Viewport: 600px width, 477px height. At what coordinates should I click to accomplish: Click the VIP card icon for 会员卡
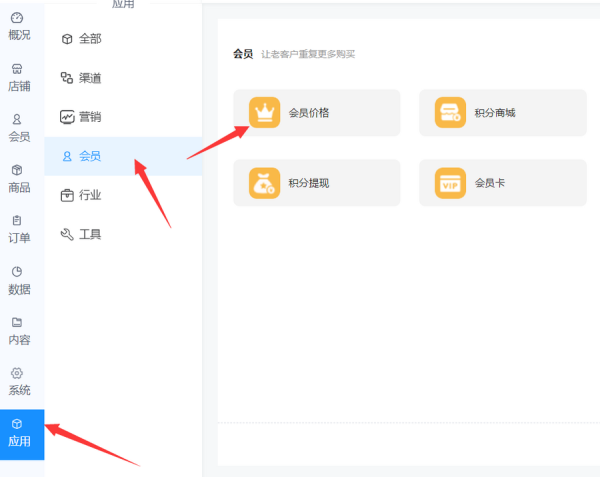tap(450, 183)
